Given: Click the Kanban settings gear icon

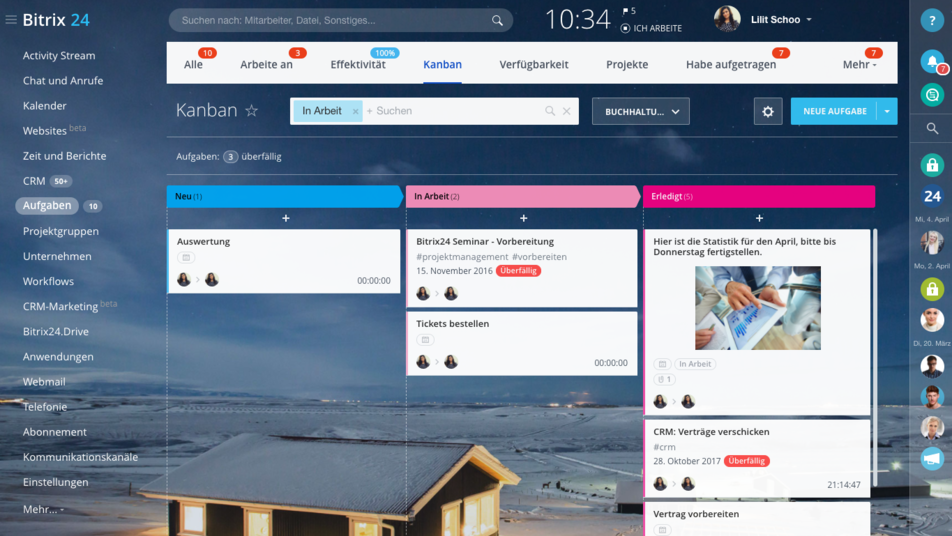Looking at the screenshot, I should point(768,111).
